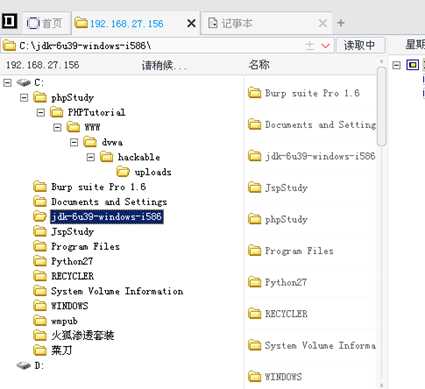Click the Program Files folder icon in file list

click(x=255, y=251)
